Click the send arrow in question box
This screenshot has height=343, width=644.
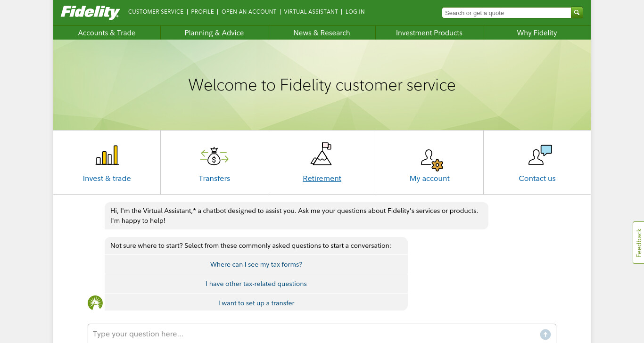pyautogui.click(x=545, y=335)
